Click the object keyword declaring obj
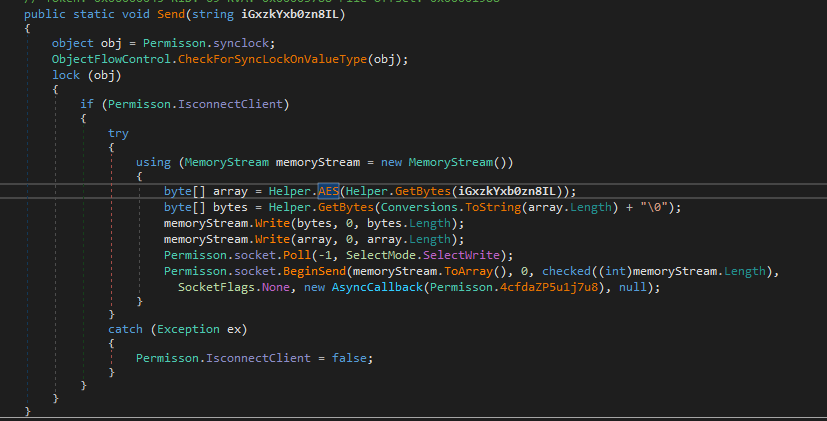This screenshot has width=827, height=421. tap(73, 43)
